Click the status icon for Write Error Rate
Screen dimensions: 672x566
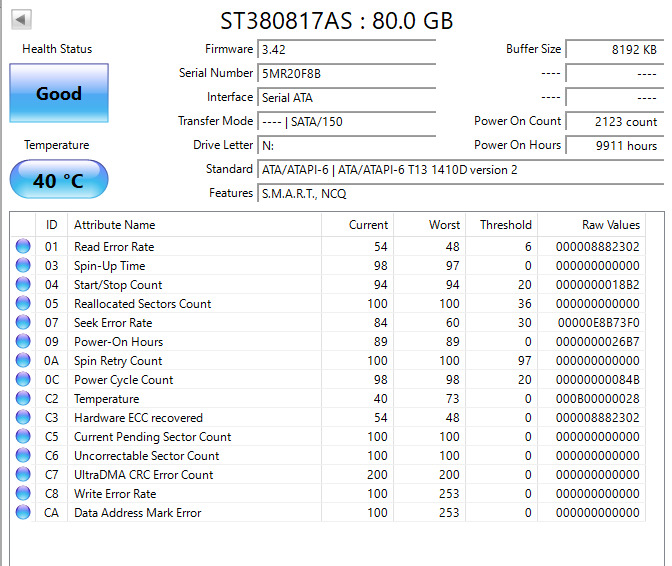[x=23, y=494]
